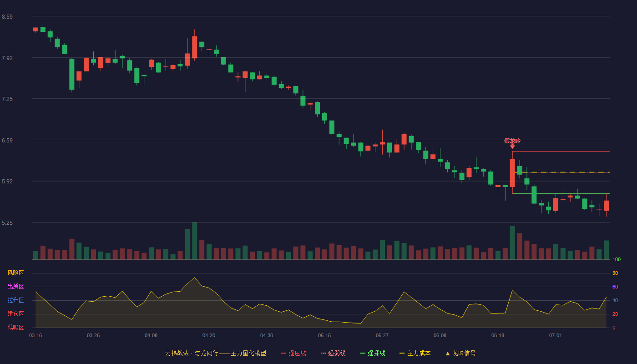
Task: Click the 假龙吟 signal marker label
Action: (512, 141)
